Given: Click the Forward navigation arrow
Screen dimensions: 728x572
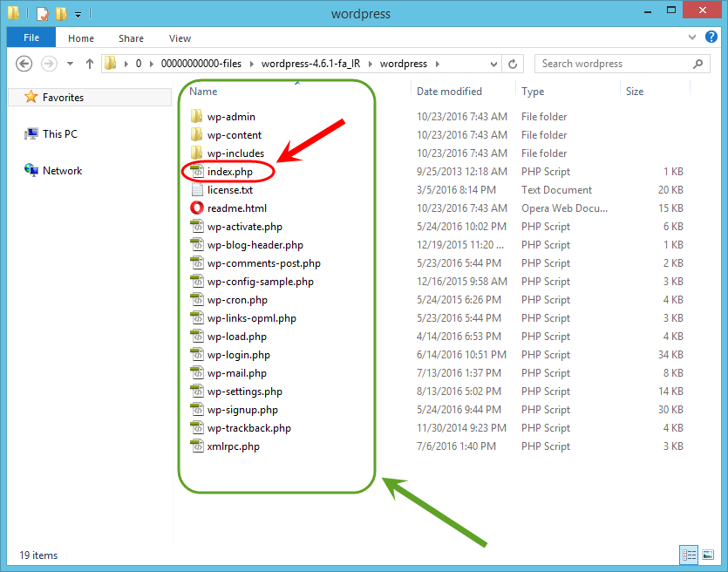Looking at the screenshot, I should (x=49, y=64).
